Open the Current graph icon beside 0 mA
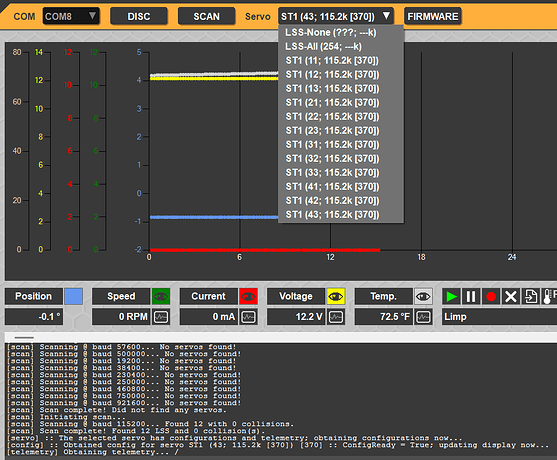 (x=248, y=317)
